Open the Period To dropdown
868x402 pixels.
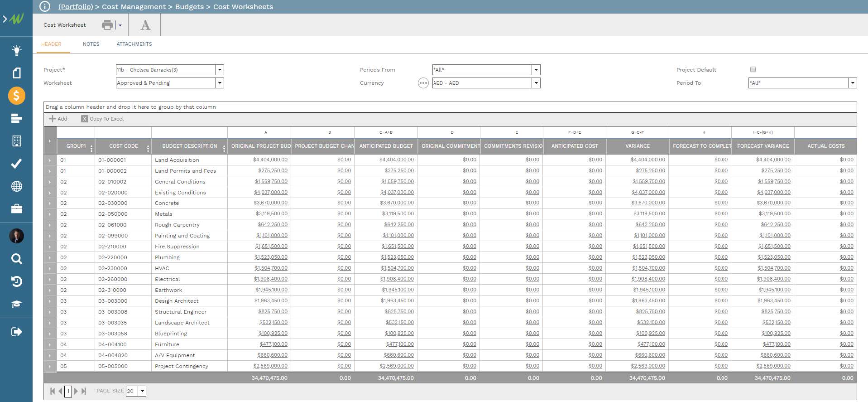pyautogui.click(x=853, y=83)
